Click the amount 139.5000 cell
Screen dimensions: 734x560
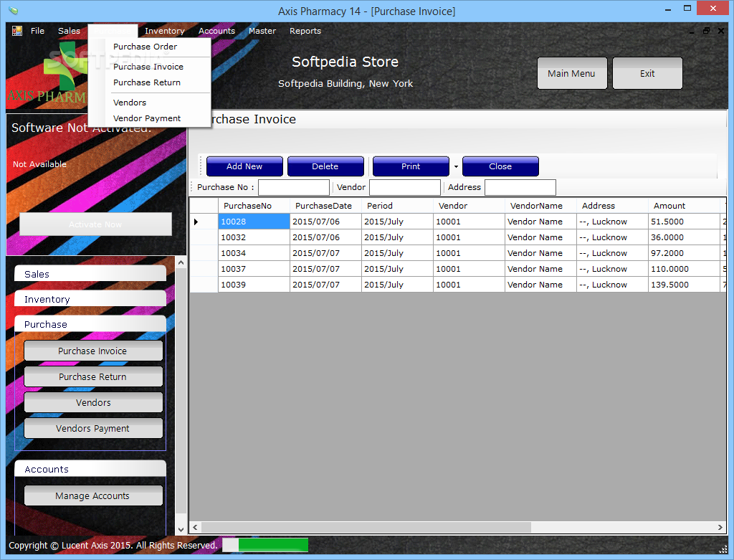click(x=683, y=285)
